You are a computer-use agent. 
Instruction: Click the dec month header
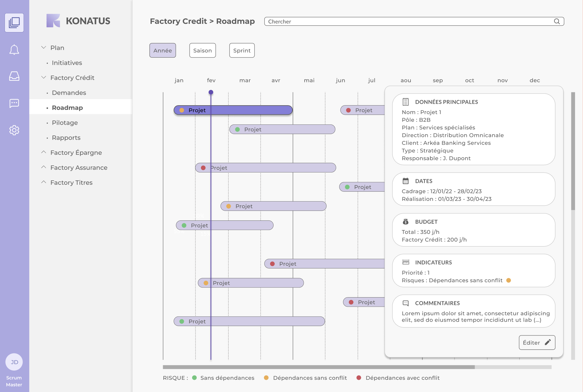point(535,80)
